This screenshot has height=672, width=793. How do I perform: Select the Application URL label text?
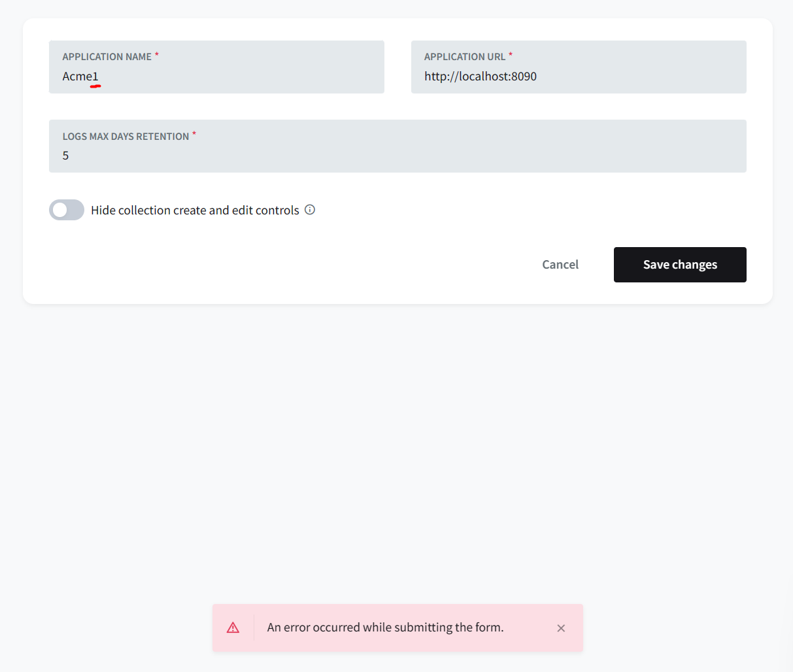point(465,56)
